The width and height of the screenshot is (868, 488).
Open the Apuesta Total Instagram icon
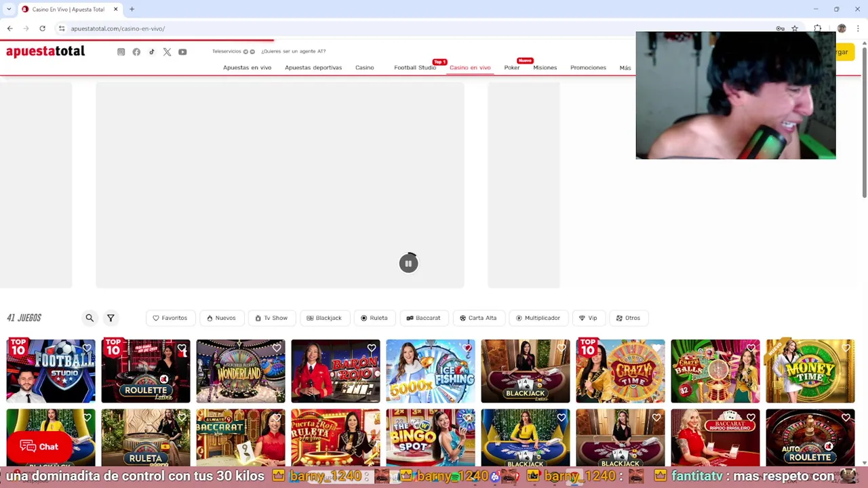click(x=121, y=52)
